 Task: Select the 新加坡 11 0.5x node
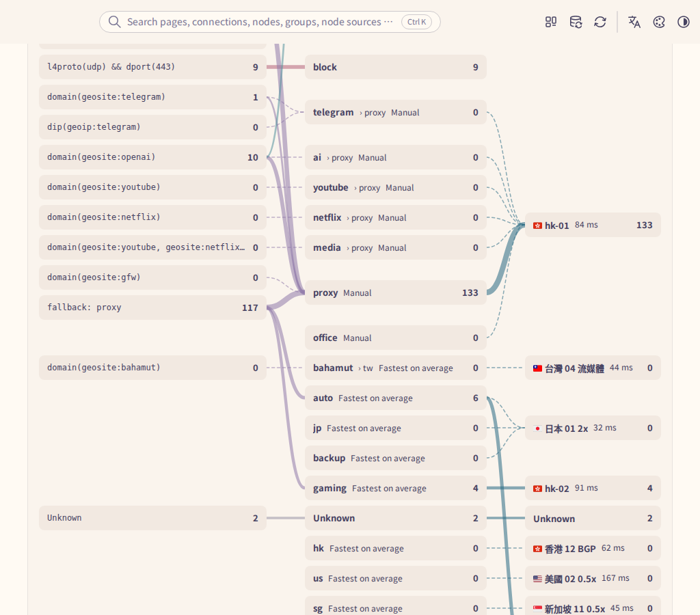click(593, 606)
